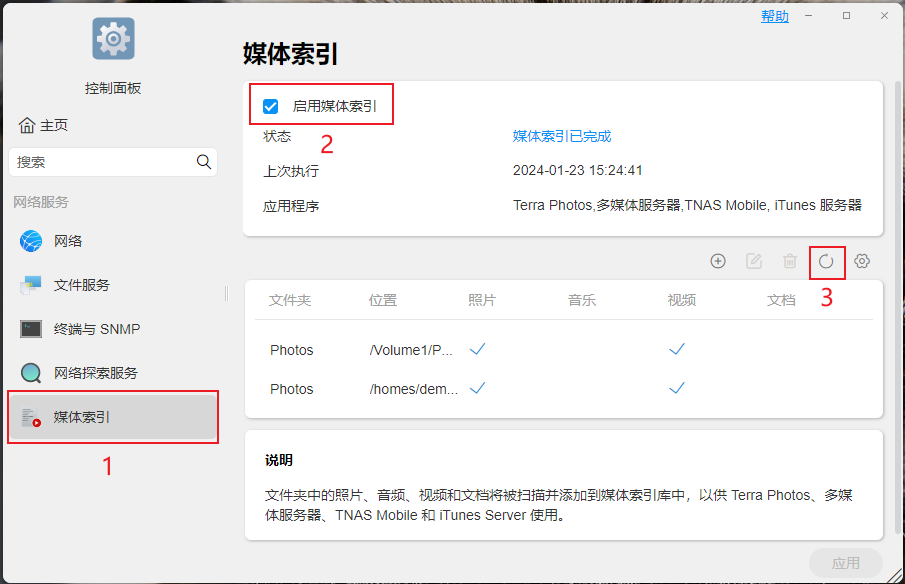Click the 照片 column header
This screenshot has height=584, width=905.
[482, 300]
